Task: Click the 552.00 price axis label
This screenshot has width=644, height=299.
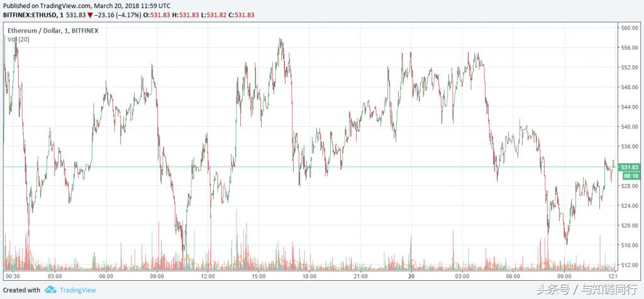Action: [628, 67]
